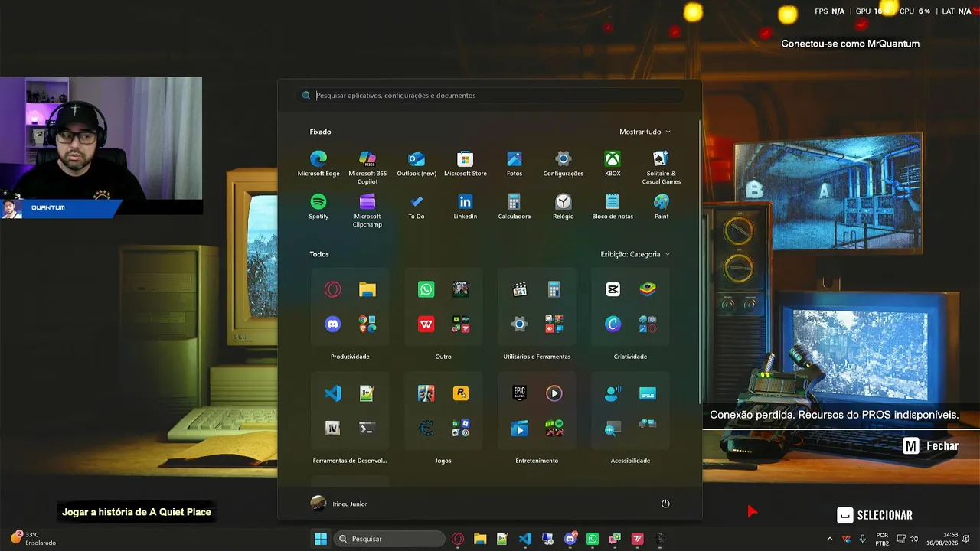Launch Microsoft 365 Copilot pinned app
Viewport: 980px width, 551px height.
(367, 167)
